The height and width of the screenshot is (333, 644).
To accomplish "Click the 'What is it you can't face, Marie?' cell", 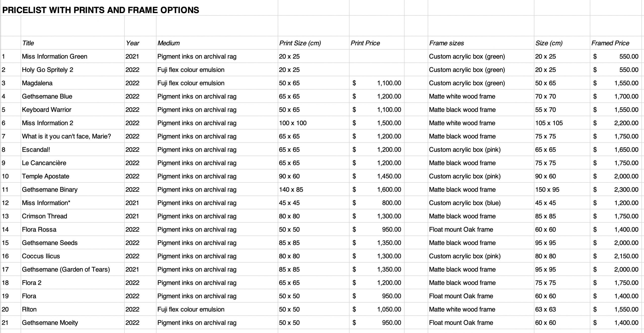I will (x=72, y=136).
